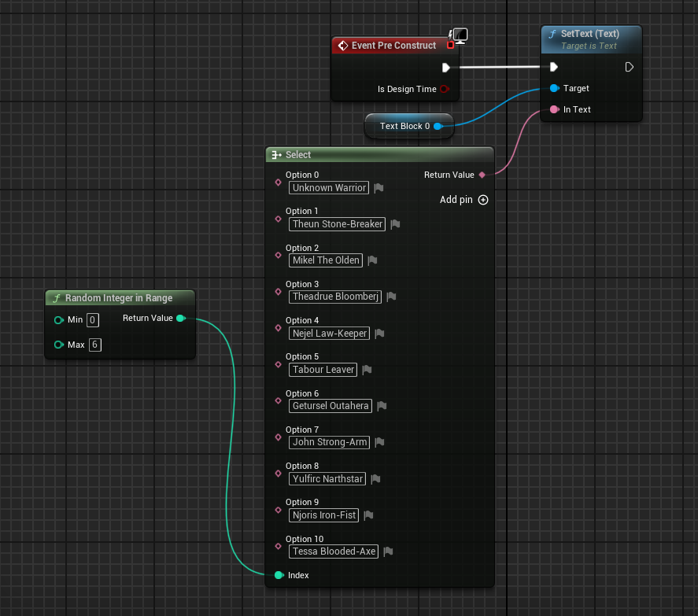Open localization flag for Mikel The Olden
The height and width of the screenshot is (616, 698).
click(x=372, y=260)
